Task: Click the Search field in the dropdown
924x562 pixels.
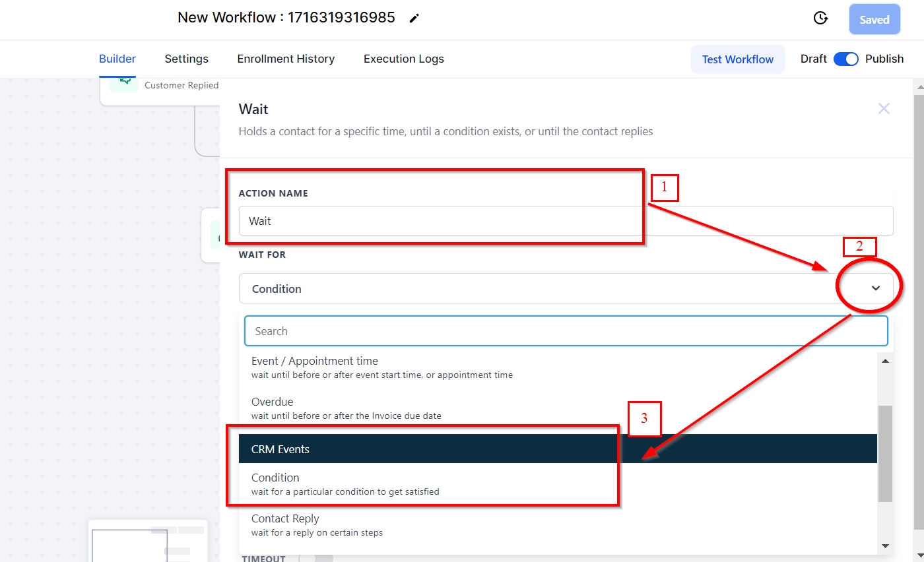Action: coord(566,331)
